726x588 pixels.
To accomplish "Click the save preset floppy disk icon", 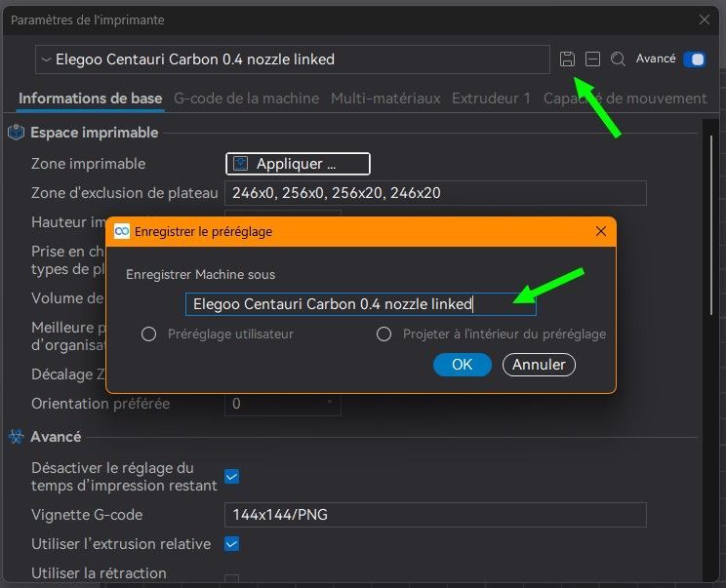I will (x=567, y=59).
